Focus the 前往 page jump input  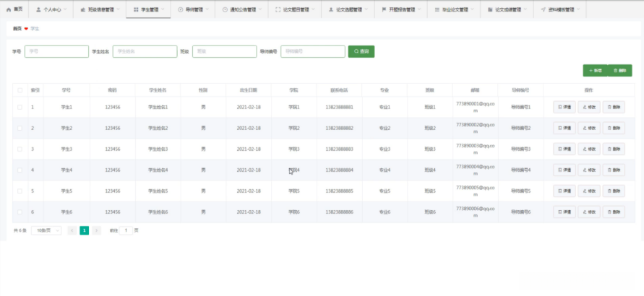point(126,230)
